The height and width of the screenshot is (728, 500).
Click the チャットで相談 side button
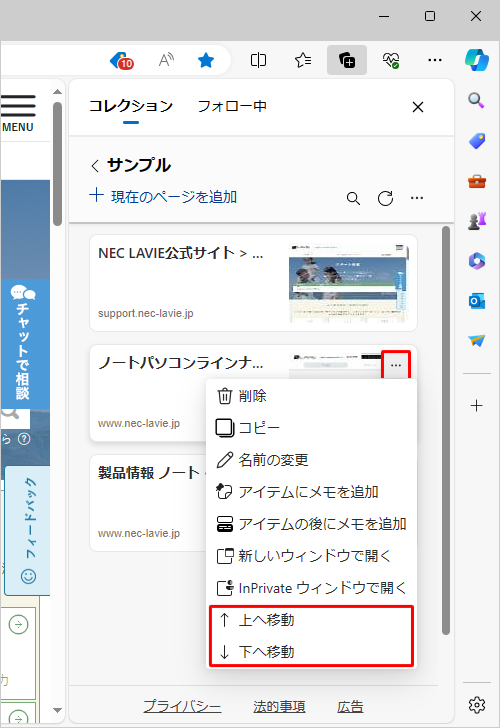click(25, 343)
